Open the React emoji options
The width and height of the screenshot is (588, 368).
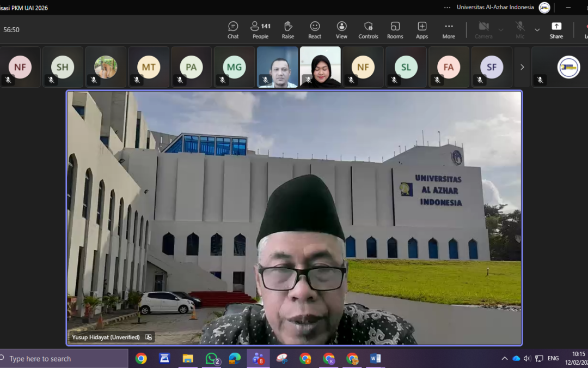click(x=315, y=30)
